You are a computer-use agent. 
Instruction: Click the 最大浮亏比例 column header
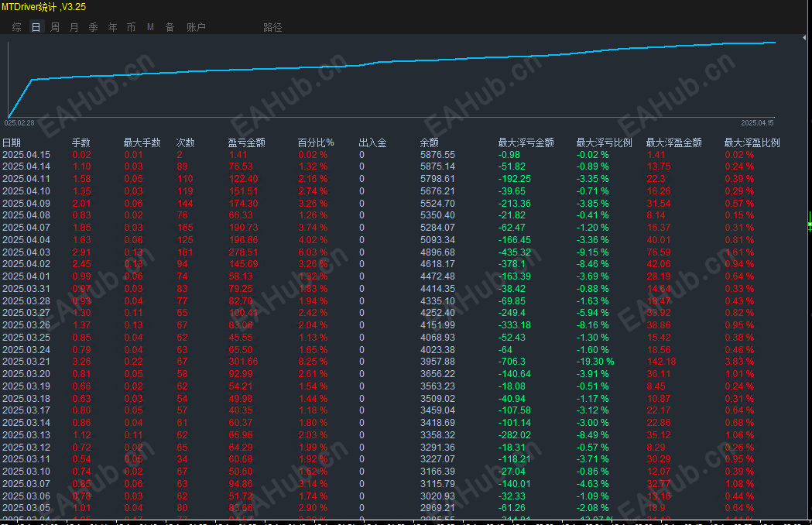click(x=604, y=142)
